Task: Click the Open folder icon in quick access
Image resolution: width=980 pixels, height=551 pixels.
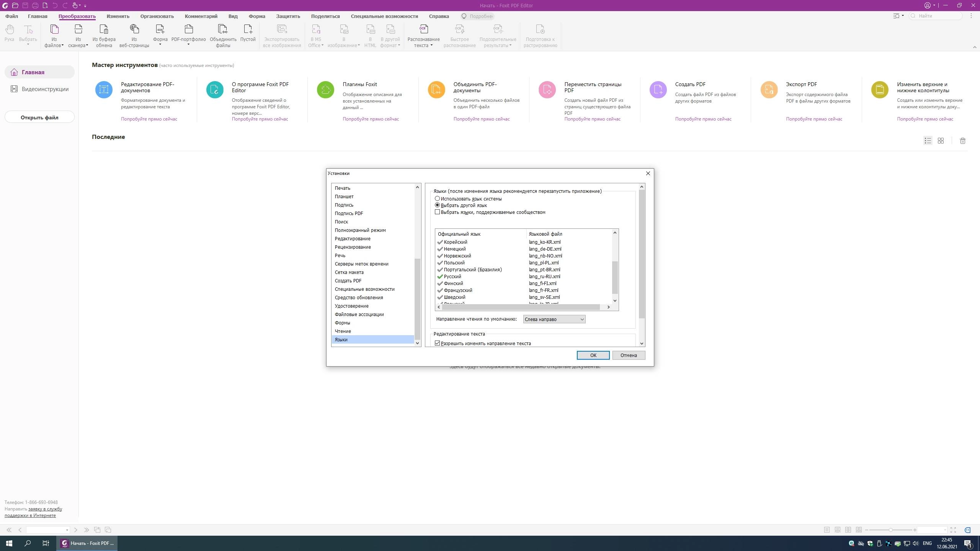Action: coord(15,5)
